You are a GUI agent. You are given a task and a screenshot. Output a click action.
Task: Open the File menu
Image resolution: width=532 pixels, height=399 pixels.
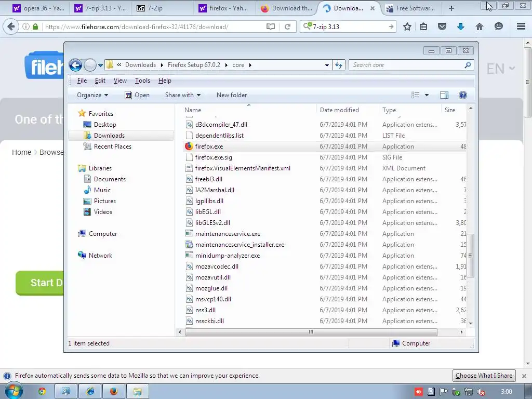tap(82, 81)
